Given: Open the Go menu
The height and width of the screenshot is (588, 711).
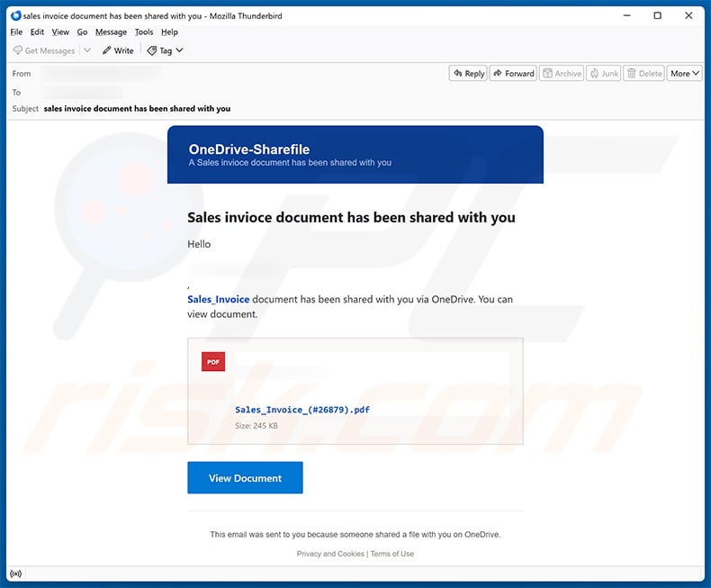Looking at the screenshot, I should tap(82, 32).
